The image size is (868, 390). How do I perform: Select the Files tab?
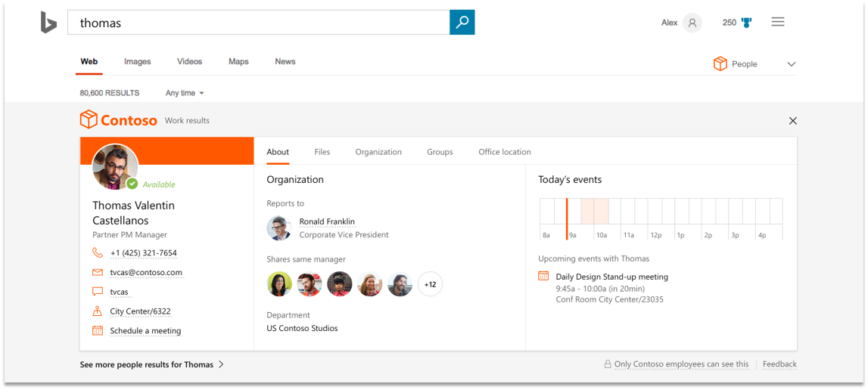[322, 152]
